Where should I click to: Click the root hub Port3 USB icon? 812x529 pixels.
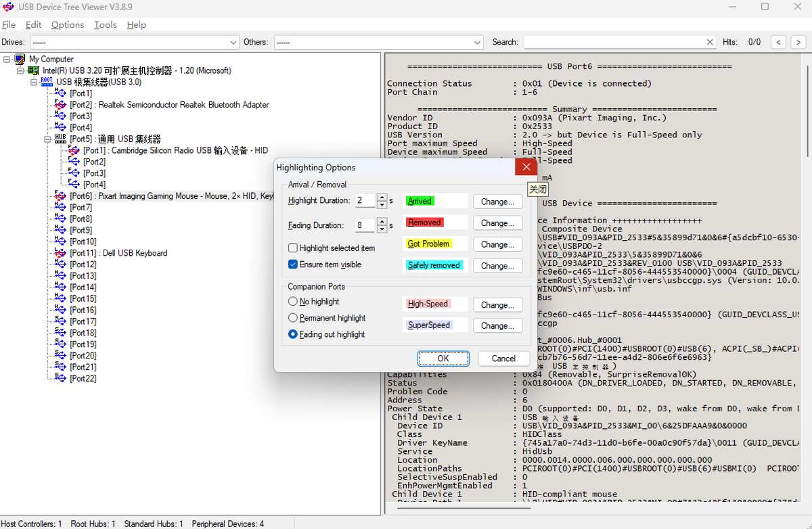60,116
